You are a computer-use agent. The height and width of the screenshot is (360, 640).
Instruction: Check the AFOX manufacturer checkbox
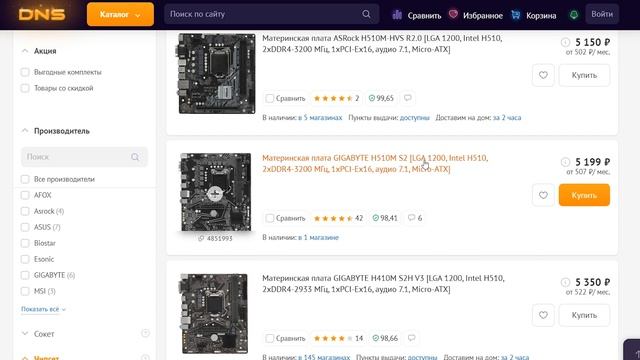click(x=25, y=195)
